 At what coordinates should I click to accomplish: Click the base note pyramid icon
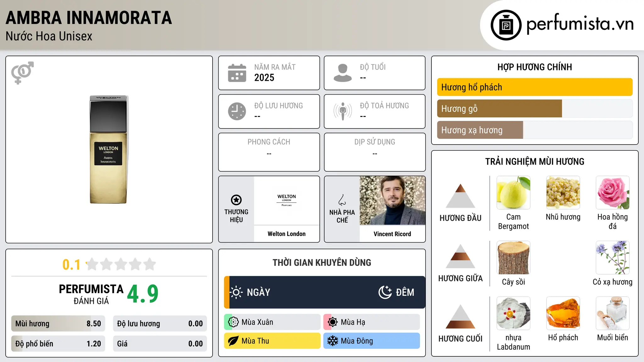(460, 316)
